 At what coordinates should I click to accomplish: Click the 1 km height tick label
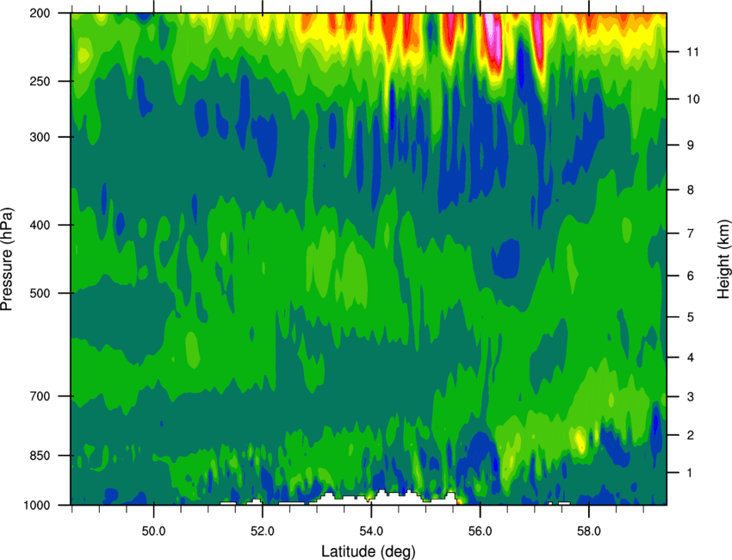pos(690,473)
